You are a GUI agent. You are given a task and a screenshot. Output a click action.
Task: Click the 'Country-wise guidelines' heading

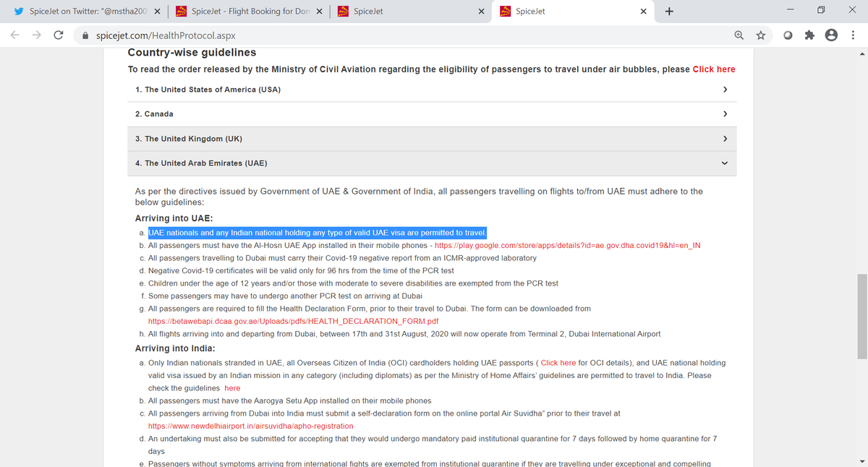pos(192,52)
